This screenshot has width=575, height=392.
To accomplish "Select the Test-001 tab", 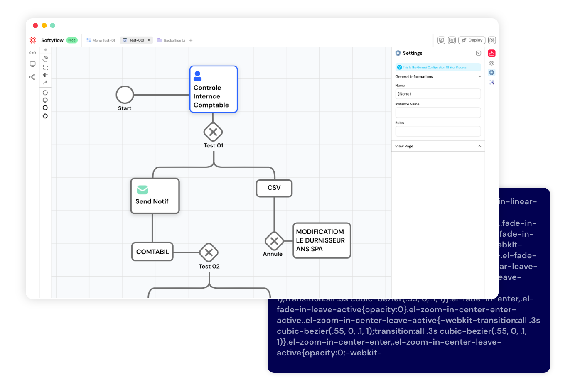I will click(x=137, y=40).
